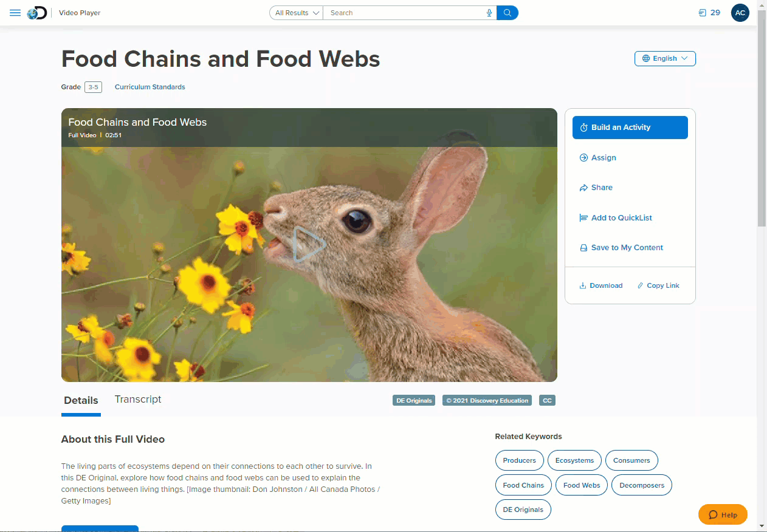Switch to the Transcript tab
The height and width of the screenshot is (532, 767).
[x=138, y=399]
